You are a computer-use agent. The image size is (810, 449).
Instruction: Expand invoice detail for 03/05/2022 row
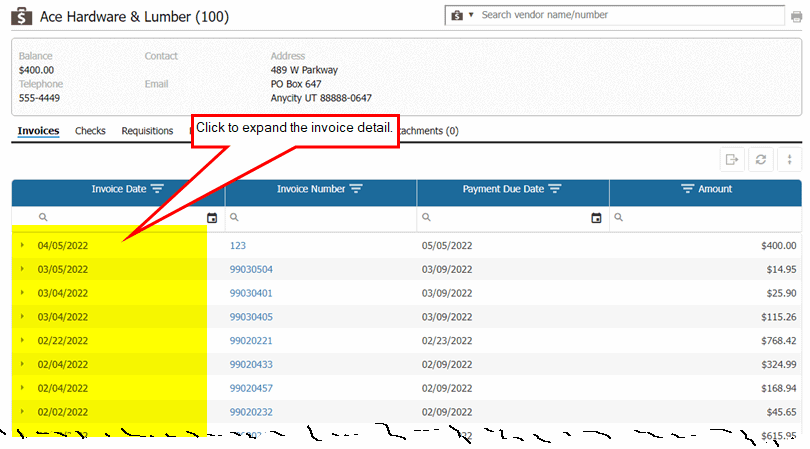pos(22,269)
